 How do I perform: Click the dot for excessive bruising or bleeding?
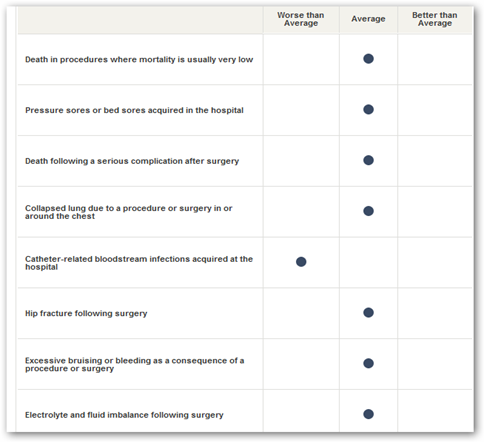click(368, 363)
